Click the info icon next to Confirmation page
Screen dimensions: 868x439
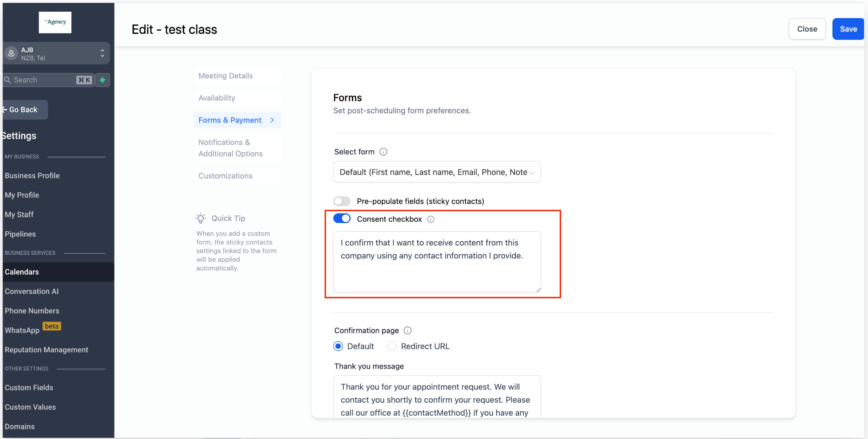408,331
